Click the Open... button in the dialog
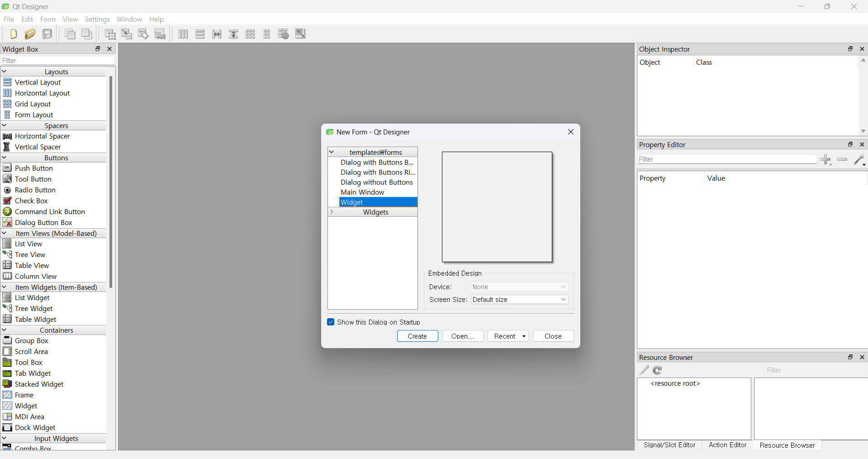 pos(463,336)
